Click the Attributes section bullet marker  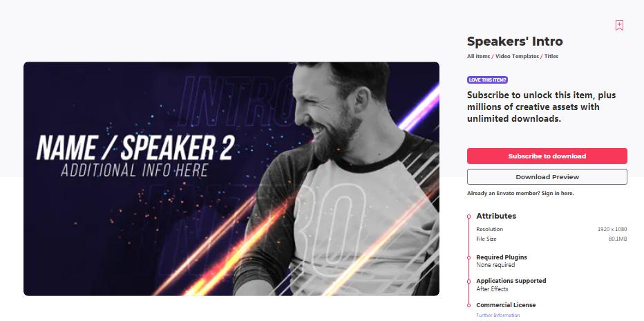coord(468,216)
